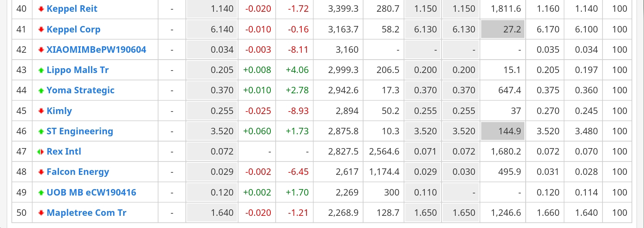Click the unchanged indicator icon beside Rex Intl
Image resolution: width=644 pixels, height=228 pixels.
click(x=41, y=152)
